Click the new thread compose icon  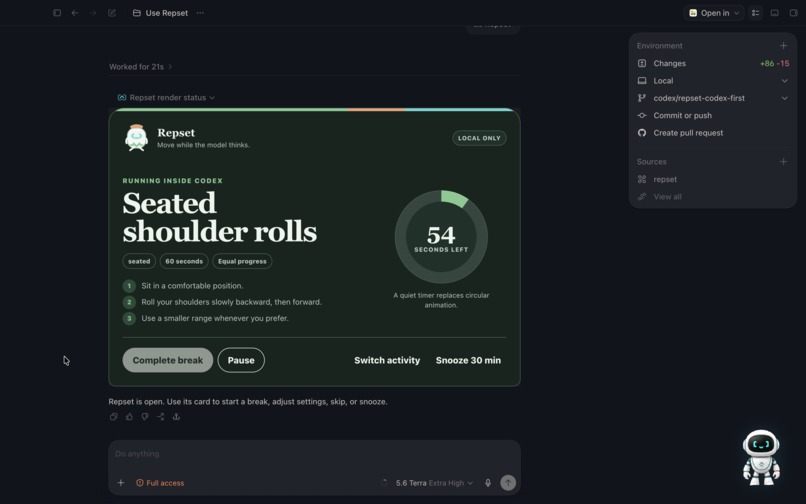(112, 13)
